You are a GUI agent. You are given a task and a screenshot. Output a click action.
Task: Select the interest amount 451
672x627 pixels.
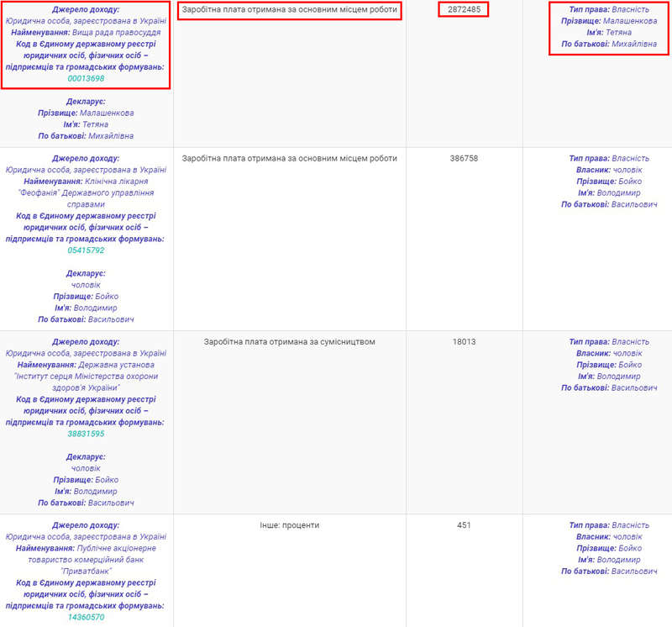[x=464, y=525]
